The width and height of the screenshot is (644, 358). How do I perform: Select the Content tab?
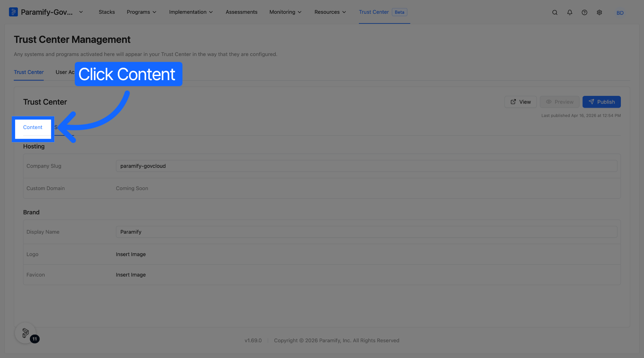(33, 127)
